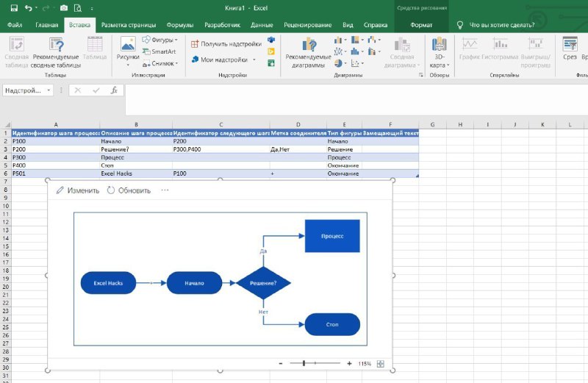Insert a scatter or bubble chart

coord(355,63)
